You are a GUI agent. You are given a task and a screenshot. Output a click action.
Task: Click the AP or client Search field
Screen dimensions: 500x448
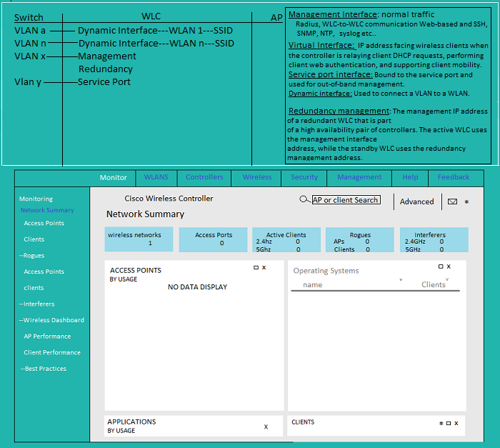346,200
